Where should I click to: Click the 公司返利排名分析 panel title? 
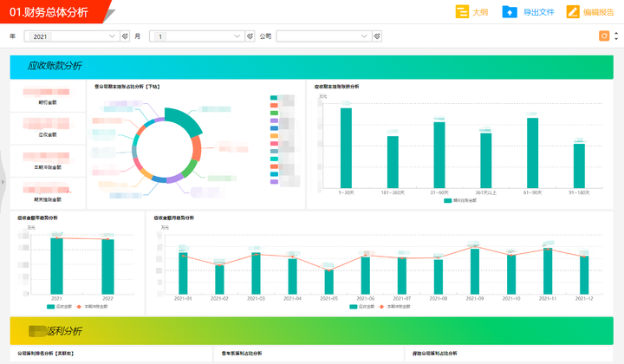point(45,354)
